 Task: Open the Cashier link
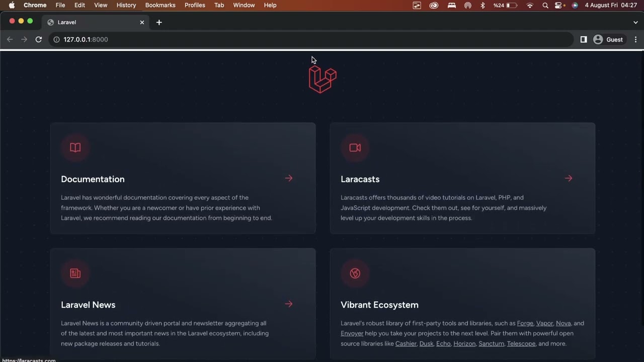point(406,344)
